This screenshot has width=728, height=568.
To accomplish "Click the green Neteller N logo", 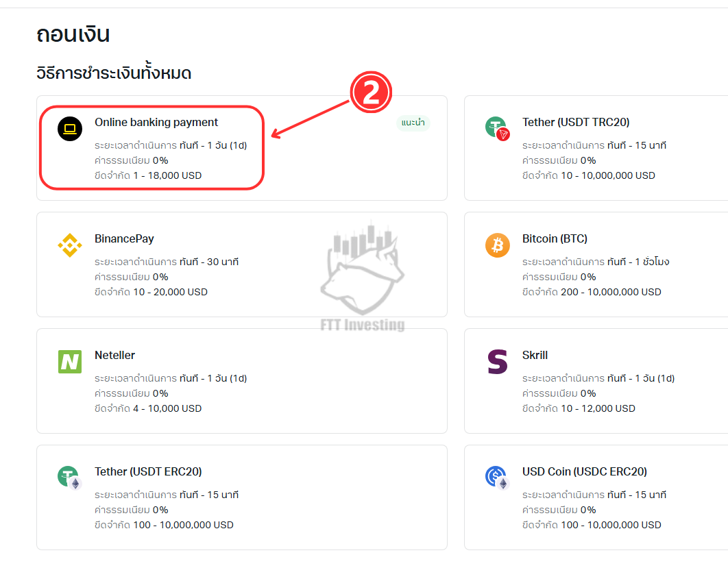I will (x=70, y=362).
